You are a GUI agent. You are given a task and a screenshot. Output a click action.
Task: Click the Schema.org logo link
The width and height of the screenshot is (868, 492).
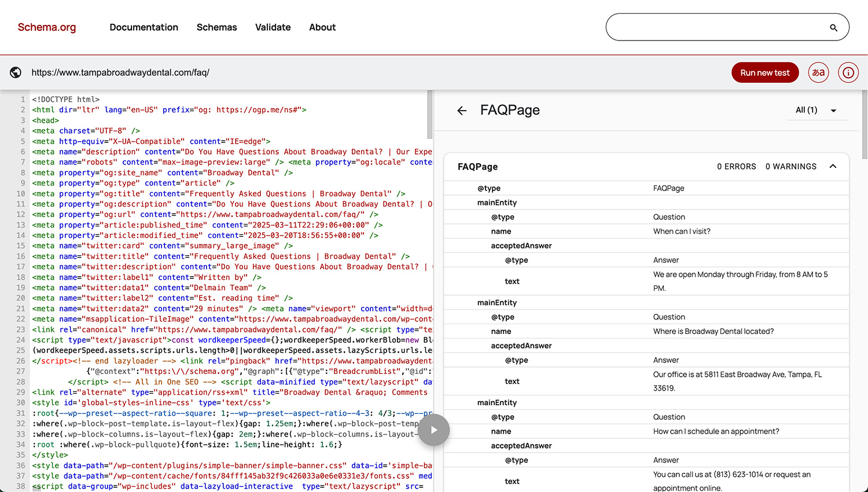(47, 27)
